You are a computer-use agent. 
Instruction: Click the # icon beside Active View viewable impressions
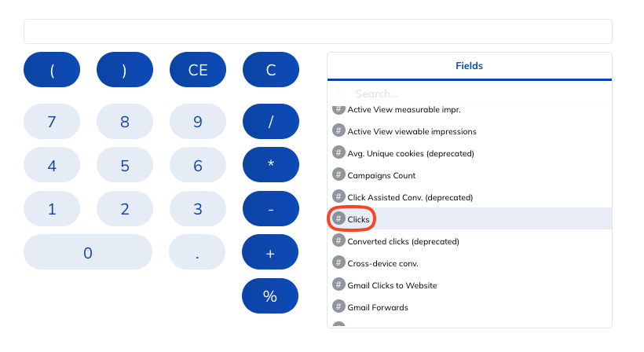tap(338, 131)
